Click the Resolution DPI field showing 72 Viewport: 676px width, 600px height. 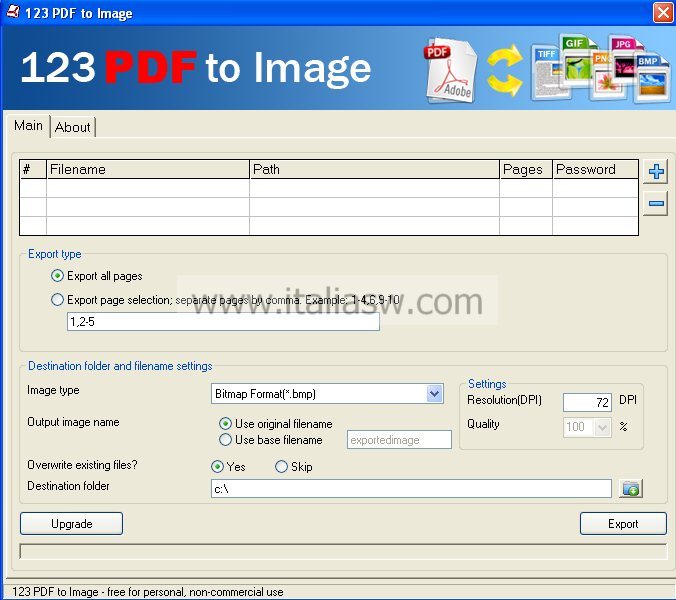pyautogui.click(x=587, y=402)
